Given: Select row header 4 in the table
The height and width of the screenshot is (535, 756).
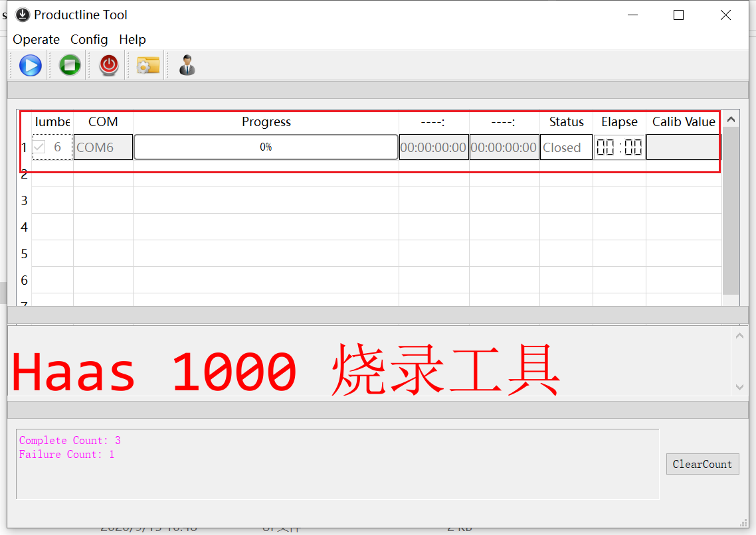Looking at the screenshot, I should pos(24,227).
